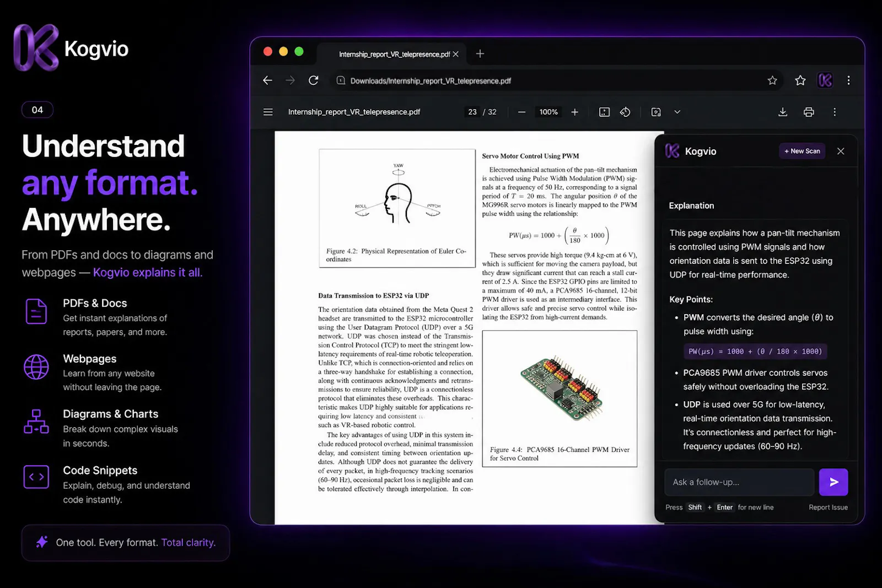The height and width of the screenshot is (588, 882).
Task: Click the Euler coordinates head figure
Action: coord(398,196)
